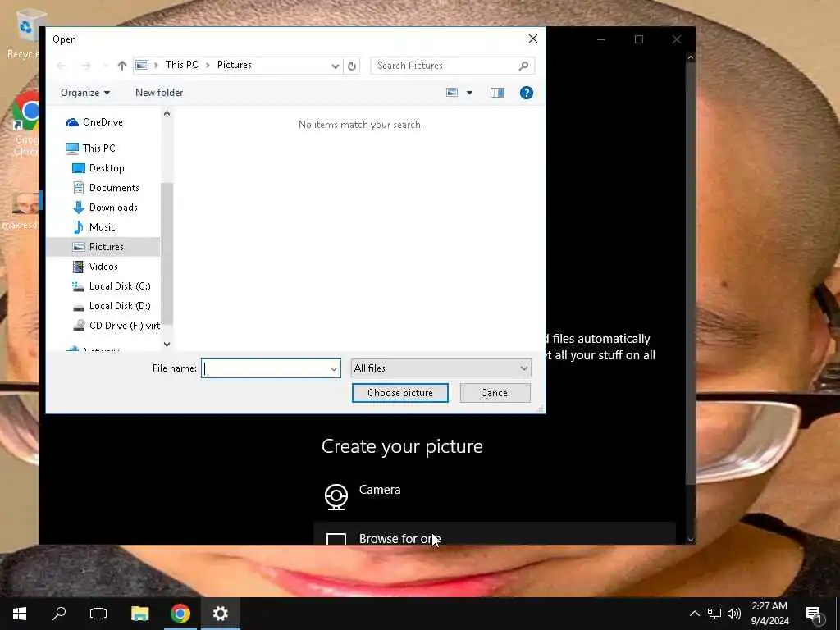
Task: Select Pictures folder in sidebar
Action: pyautogui.click(x=106, y=247)
